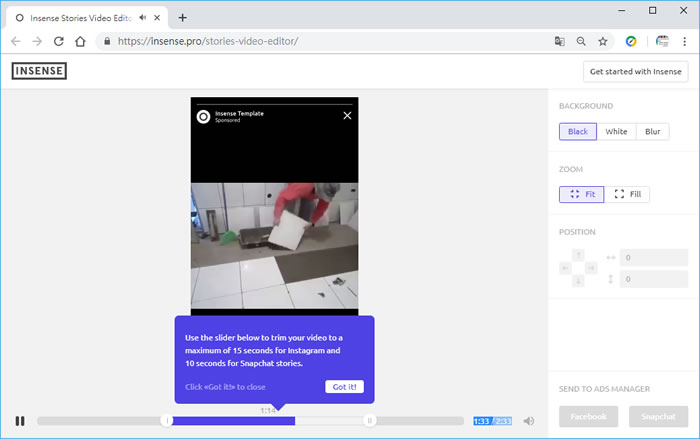Go forward in browser history

pyautogui.click(x=37, y=42)
